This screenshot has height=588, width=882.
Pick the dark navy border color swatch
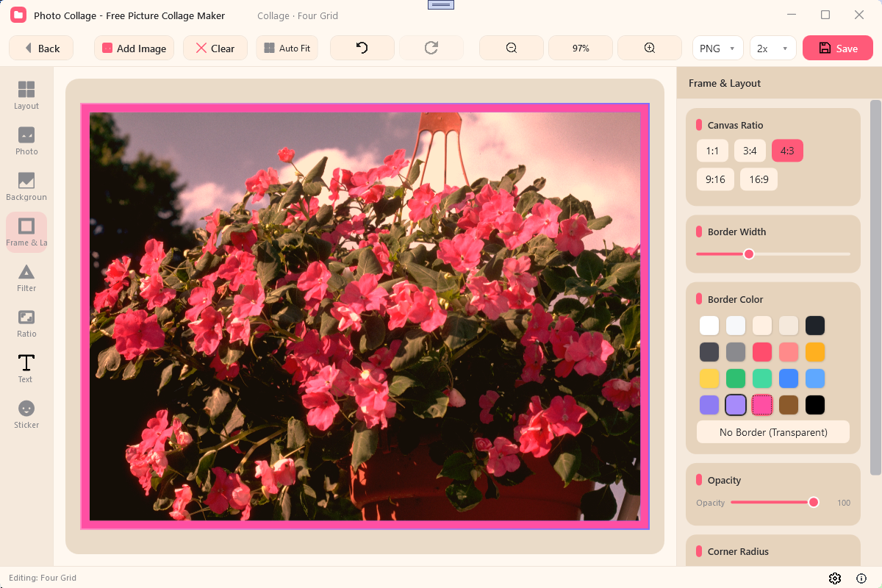tap(815, 326)
